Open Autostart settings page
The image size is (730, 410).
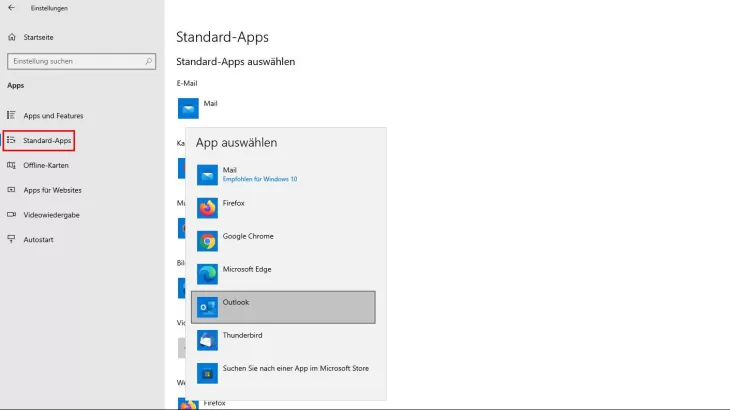click(39, 239)
